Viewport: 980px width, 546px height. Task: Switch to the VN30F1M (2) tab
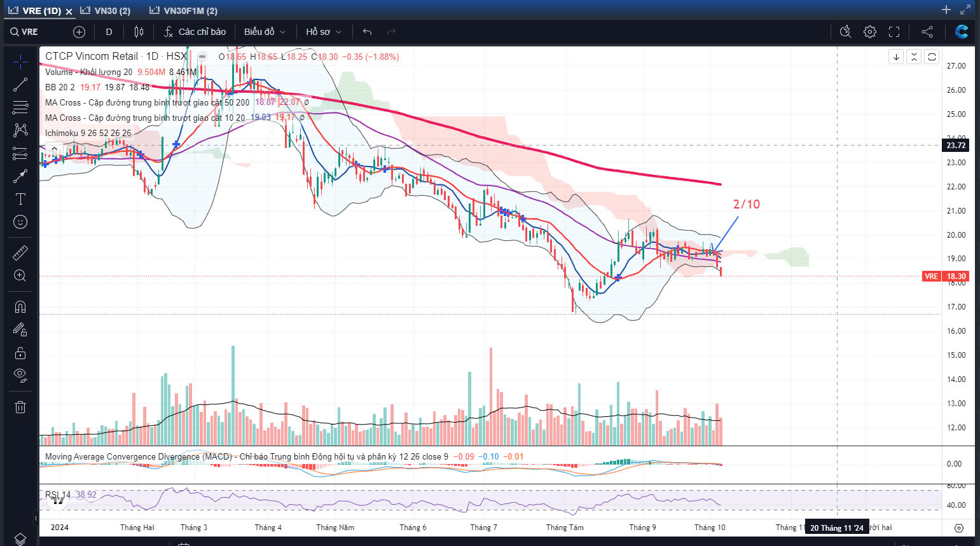coord(183,11)
